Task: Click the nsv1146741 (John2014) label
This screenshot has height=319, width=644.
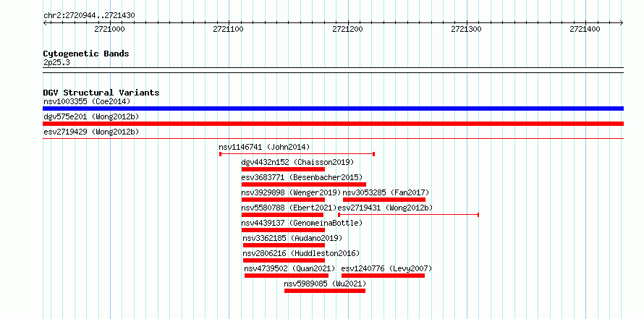Action: 264,147
